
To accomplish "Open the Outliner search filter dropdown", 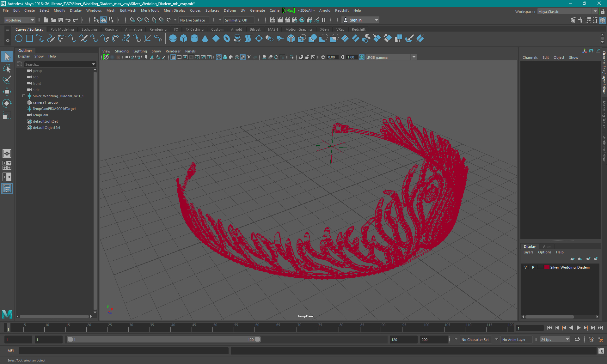I will 94,64.
